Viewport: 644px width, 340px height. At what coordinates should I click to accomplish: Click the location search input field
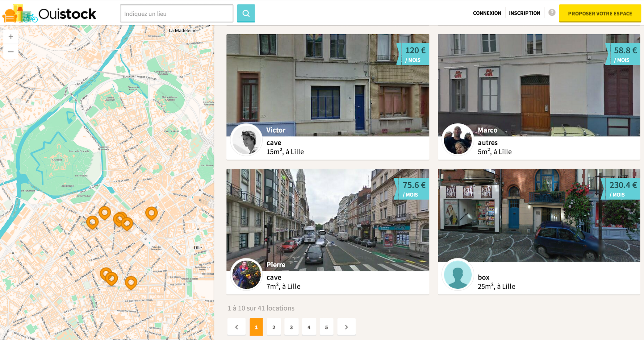click(x=176, y=14)
